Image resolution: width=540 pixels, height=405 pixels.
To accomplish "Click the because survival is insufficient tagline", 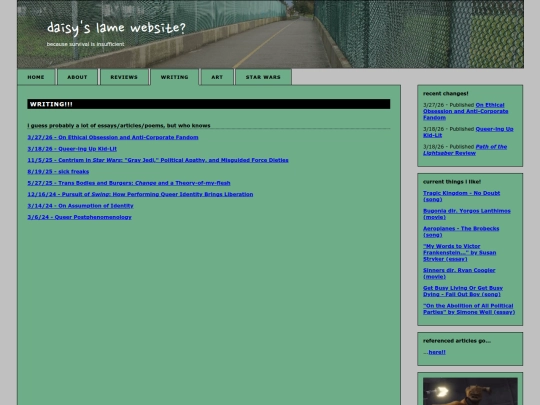I will click(85, 44).
